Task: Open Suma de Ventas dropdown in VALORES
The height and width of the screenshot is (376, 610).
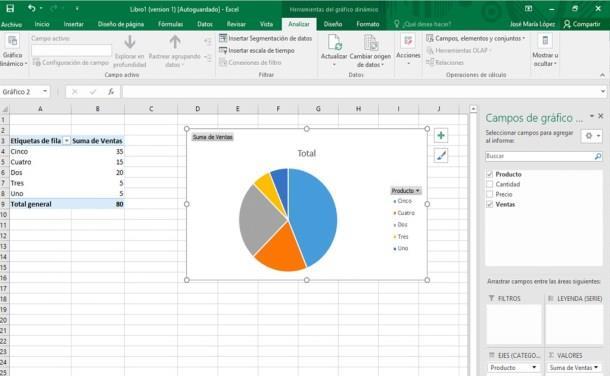Action: tap(596, 367)
